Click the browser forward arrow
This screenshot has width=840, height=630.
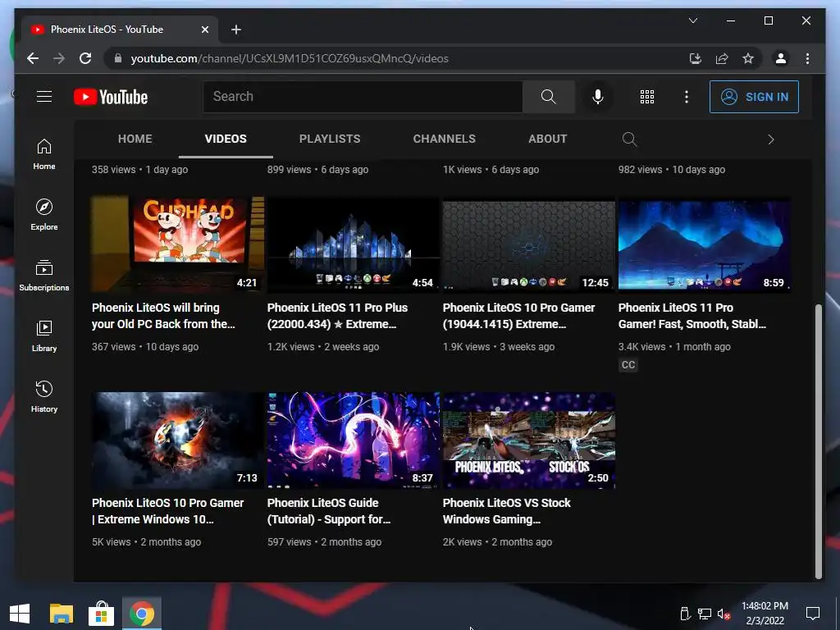(59, 58)
